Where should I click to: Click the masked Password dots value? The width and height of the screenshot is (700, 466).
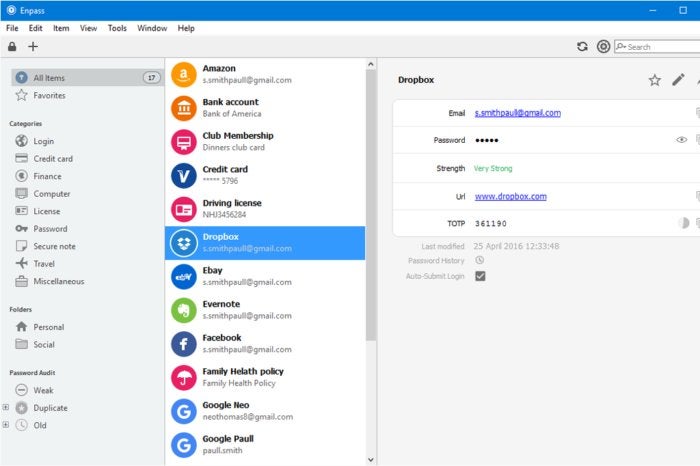point(487,140)
